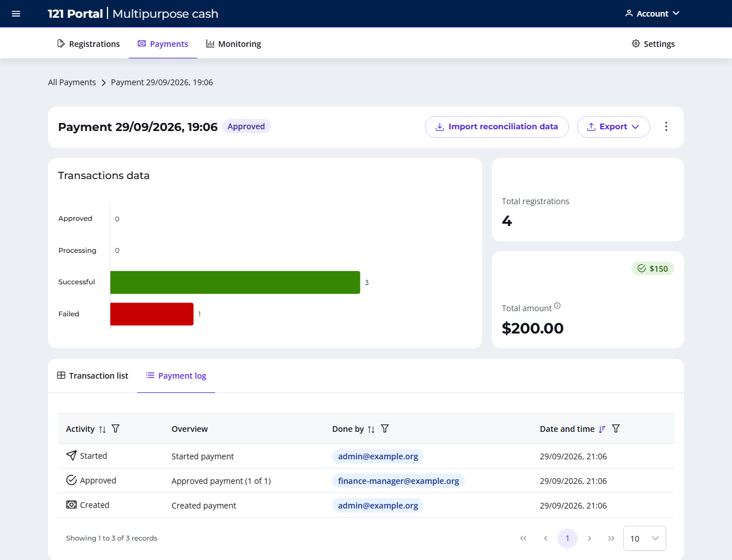Screen dimensions: 732x560
Task: Switch to the Payments tab
Action: coord(163,44)
